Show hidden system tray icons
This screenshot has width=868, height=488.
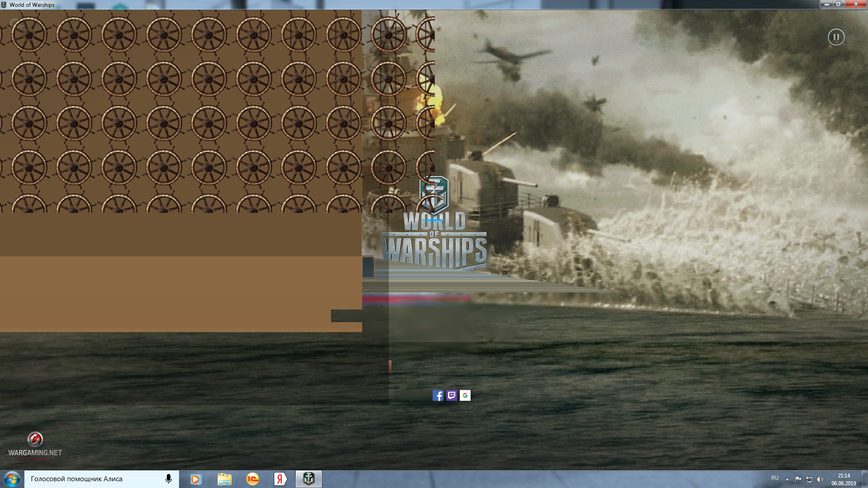click(787, 479)
